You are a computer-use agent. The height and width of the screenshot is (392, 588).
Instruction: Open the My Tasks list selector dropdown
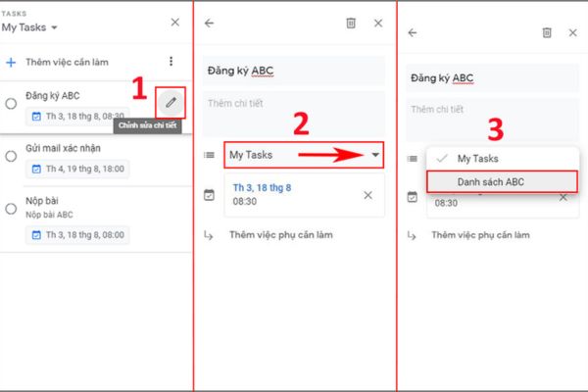(x=304, y=155)
